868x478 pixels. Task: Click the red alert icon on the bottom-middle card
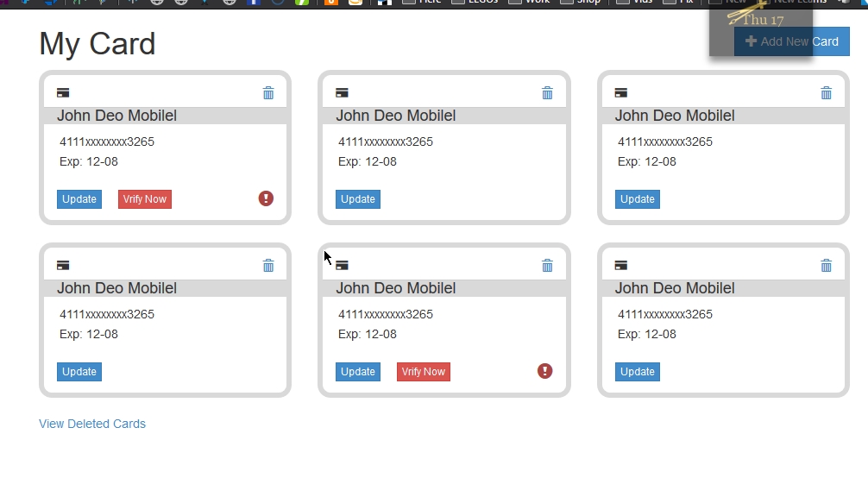click(544, 371)
